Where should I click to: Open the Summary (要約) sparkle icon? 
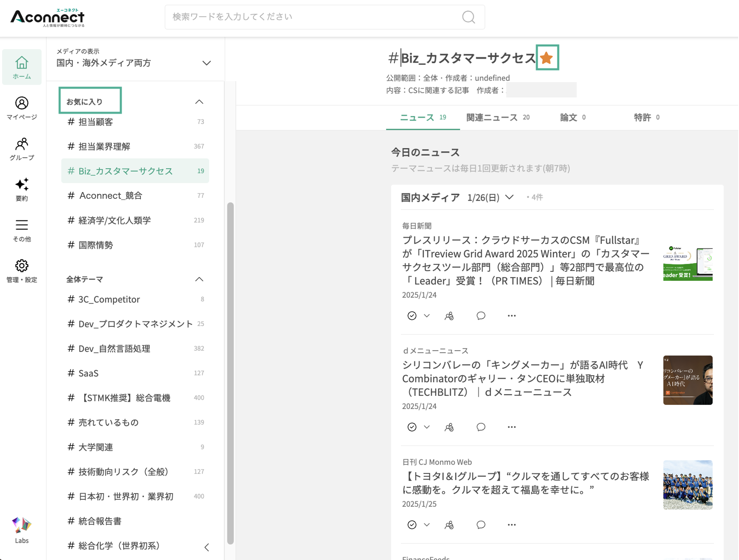22,189
